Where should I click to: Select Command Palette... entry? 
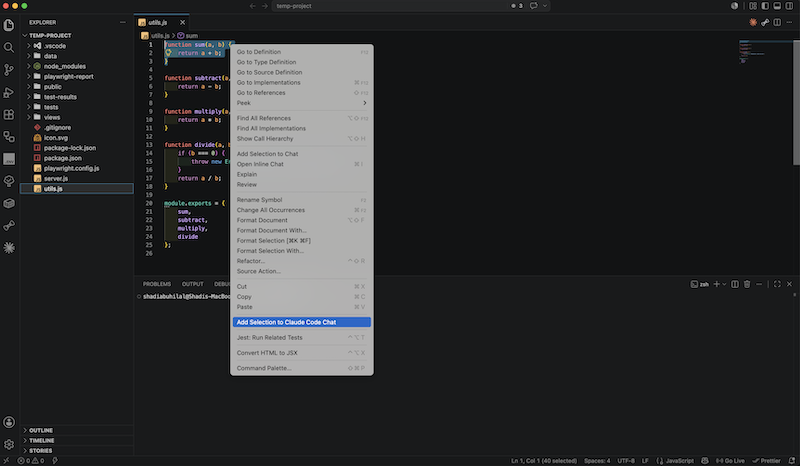[x=302, y=368]
